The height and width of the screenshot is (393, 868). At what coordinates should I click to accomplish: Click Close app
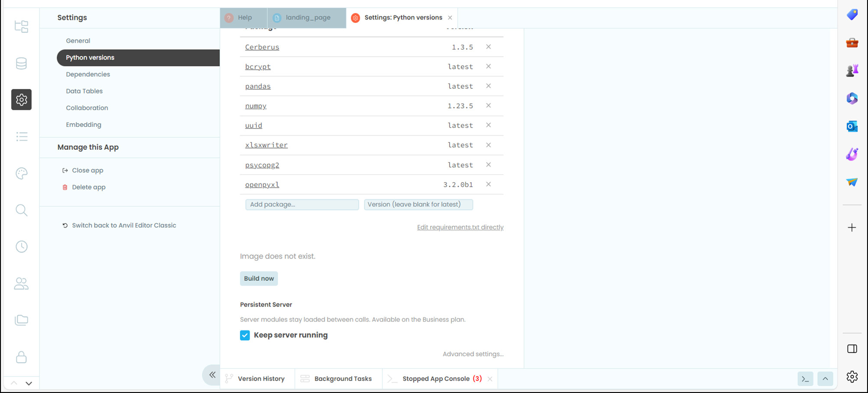tap(83, 171)
